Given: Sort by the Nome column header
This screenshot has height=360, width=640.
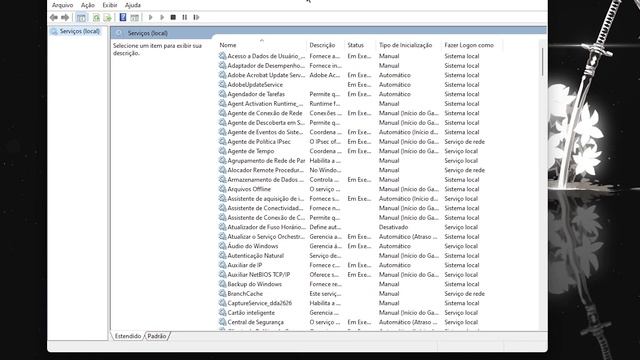Looking at the screenshot, I should [x=261, y=45].
